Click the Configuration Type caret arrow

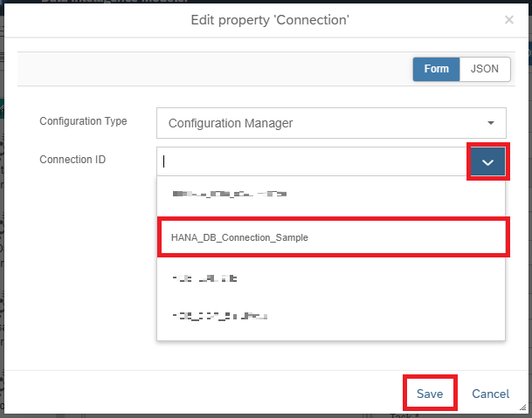click(x=490, y=123)
